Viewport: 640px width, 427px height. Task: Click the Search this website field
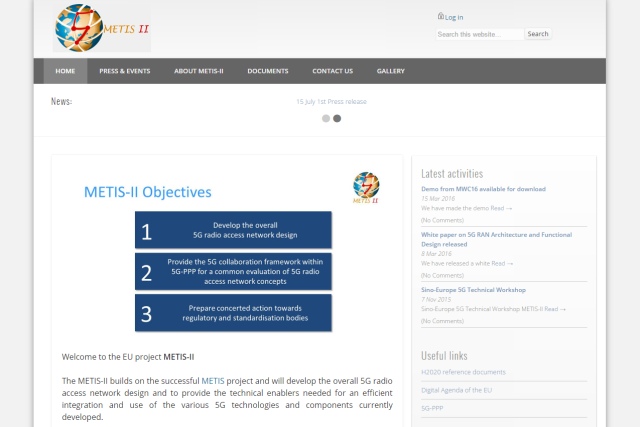(x=479, y=34)
